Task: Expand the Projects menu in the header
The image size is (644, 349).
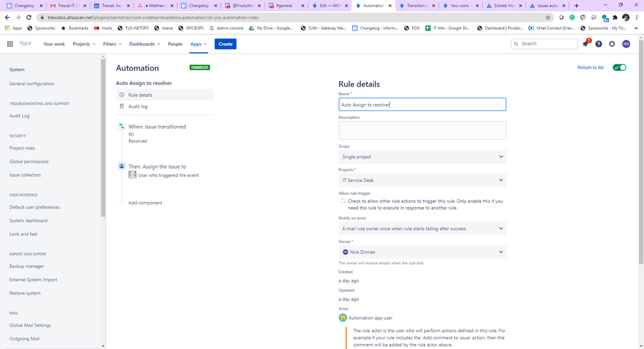Action: click(x=84, y=44)
